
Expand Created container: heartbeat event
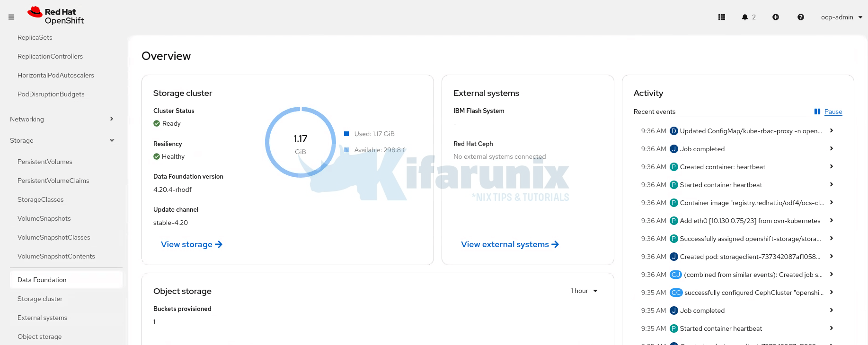point(832,167)
